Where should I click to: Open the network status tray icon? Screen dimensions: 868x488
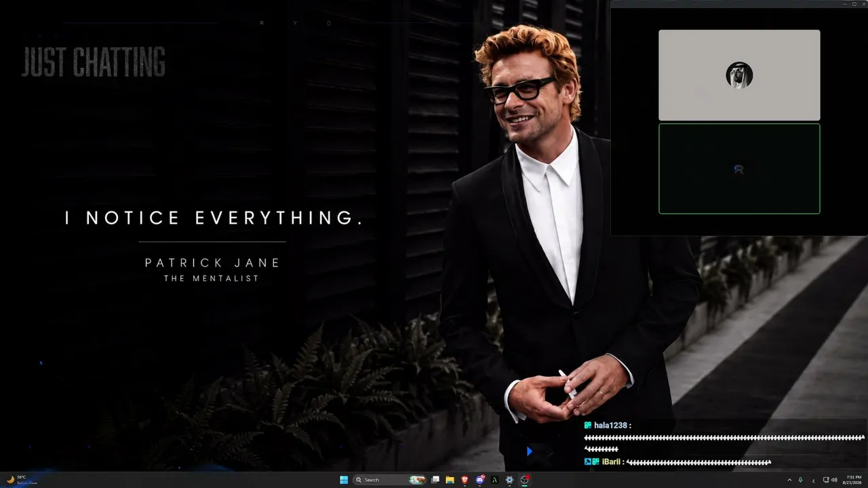tap(826, 480)
